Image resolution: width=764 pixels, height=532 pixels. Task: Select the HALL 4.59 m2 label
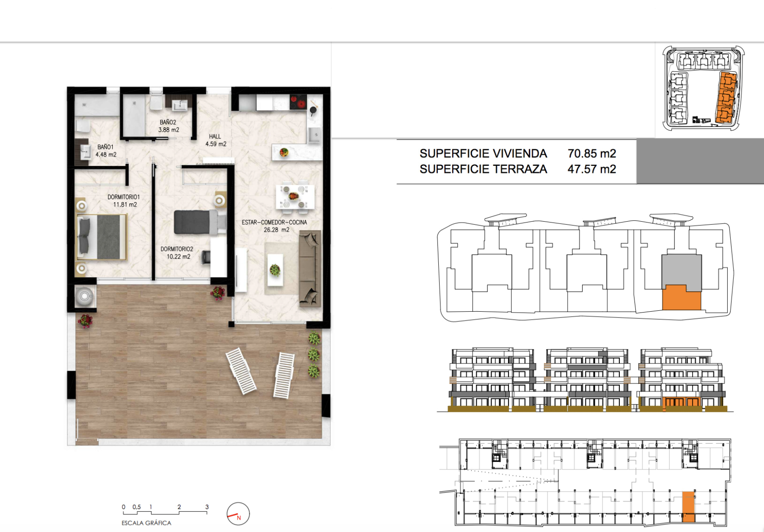(x=216, y=140)
